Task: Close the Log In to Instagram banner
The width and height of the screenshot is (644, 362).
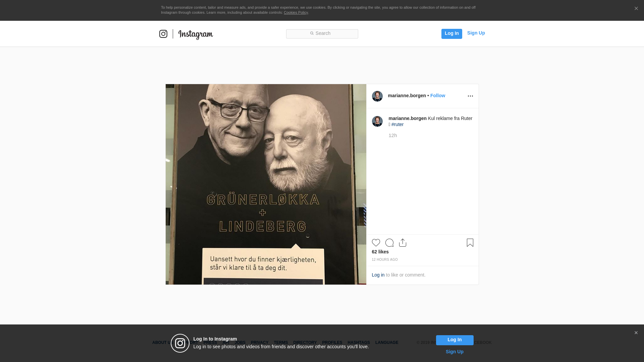Action: [x=636, y=333]
